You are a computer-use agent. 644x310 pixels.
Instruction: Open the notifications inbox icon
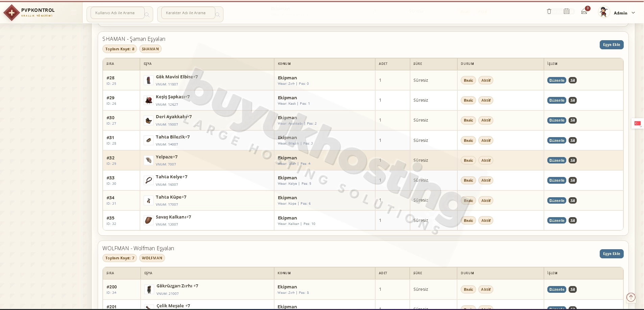click(x=584, y=12)
